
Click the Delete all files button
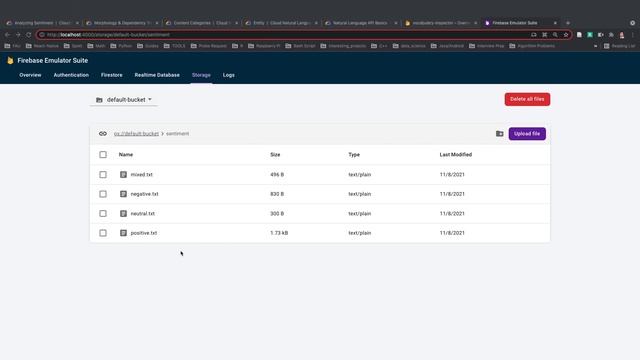pyautogui.click(x=527, y=99)
